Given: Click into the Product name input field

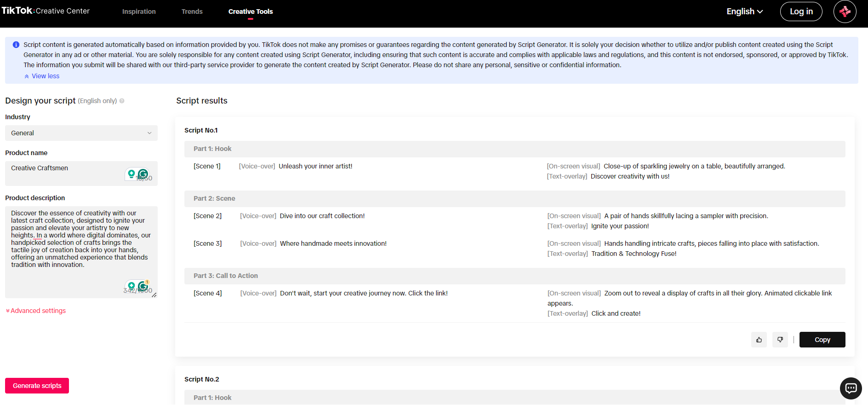Looking at the screenshot, I should (x=64, y=168).
